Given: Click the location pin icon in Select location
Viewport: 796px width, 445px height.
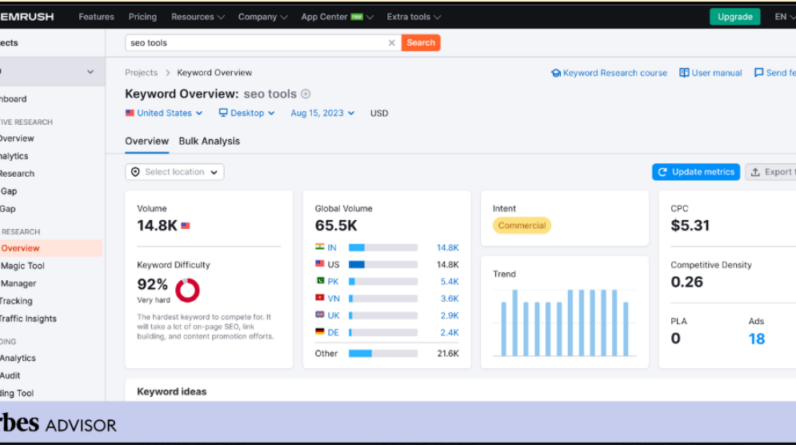Looking at the screenshot, I should [x=135, y=172].
